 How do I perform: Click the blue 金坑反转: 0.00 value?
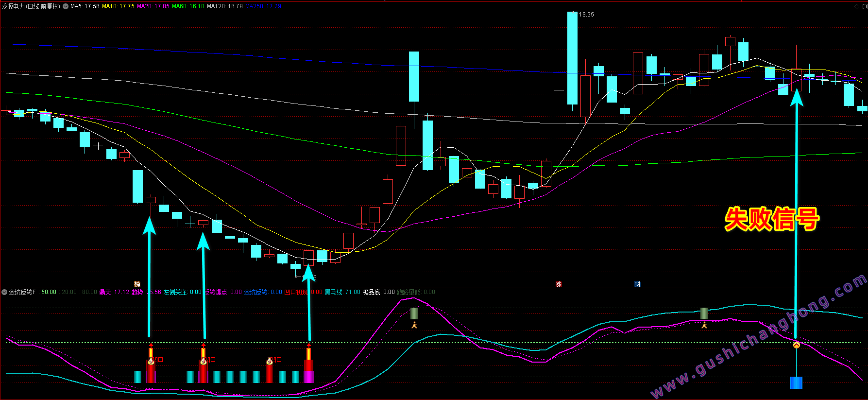click(263, 292)
